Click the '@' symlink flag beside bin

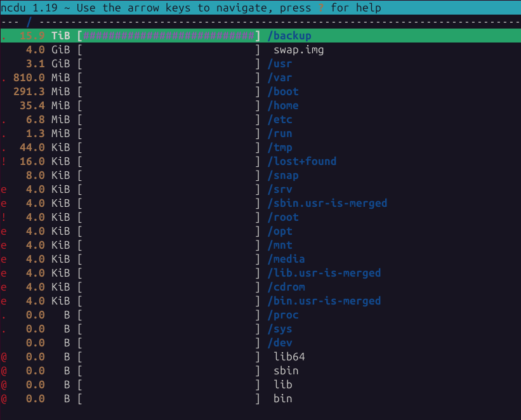tap(4, 399)
